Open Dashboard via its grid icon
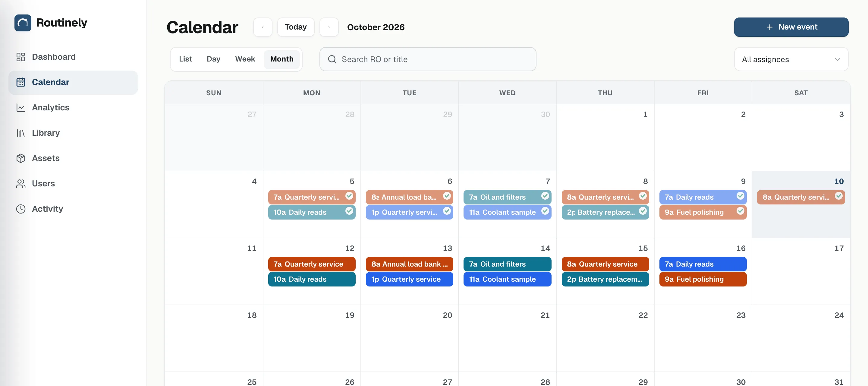The height and width of the screenshot is (386, 868). (21, 57)
